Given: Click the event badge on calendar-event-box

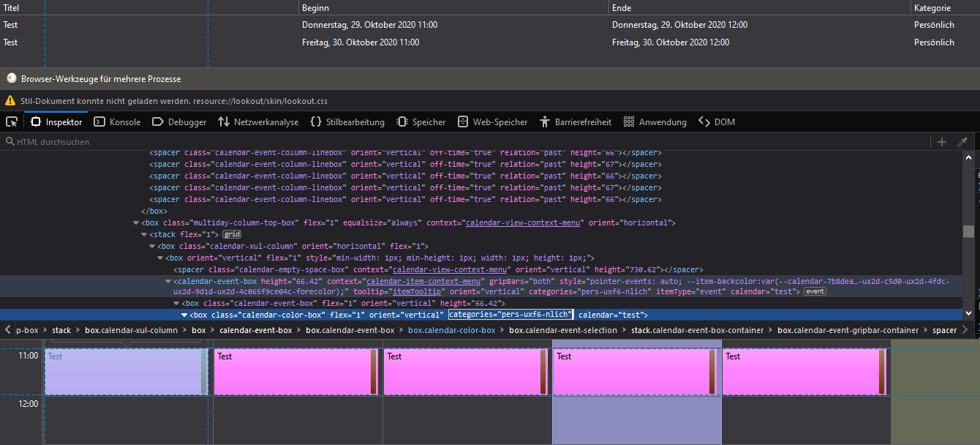Looking at the screenshot, I should 815,291.
